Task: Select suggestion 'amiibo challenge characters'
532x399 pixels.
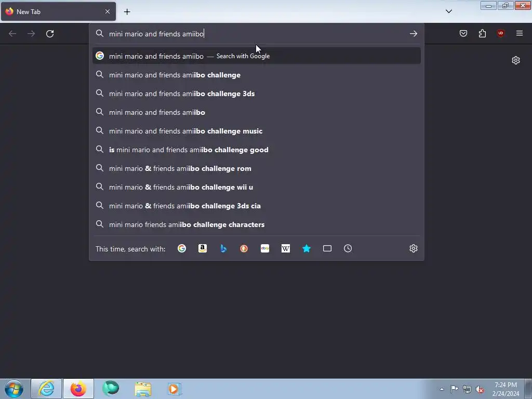Action: 257,224
